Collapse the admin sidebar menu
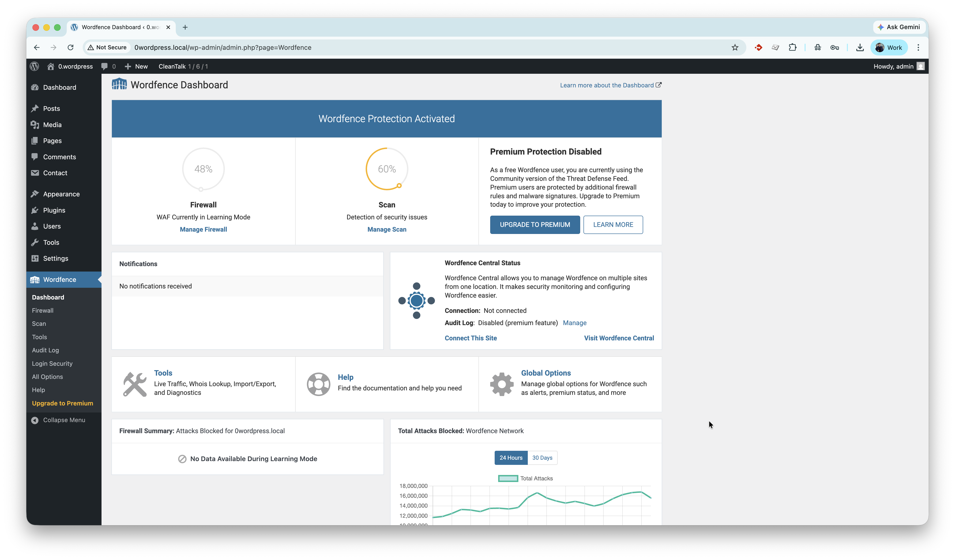Image resolution: width=955 pixels, height=560 pixels. pos(58,420)
